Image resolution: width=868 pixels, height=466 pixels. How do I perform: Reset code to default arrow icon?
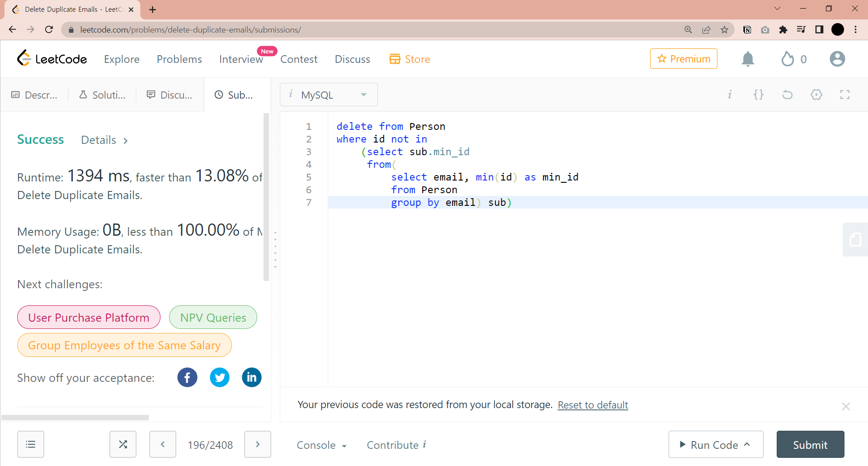coord(788,95)
